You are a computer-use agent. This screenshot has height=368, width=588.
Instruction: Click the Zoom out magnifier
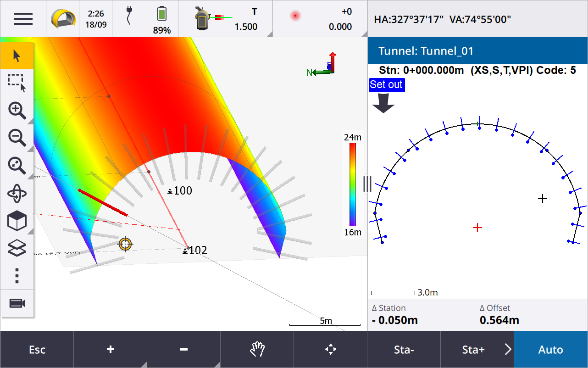click(17, 138)
